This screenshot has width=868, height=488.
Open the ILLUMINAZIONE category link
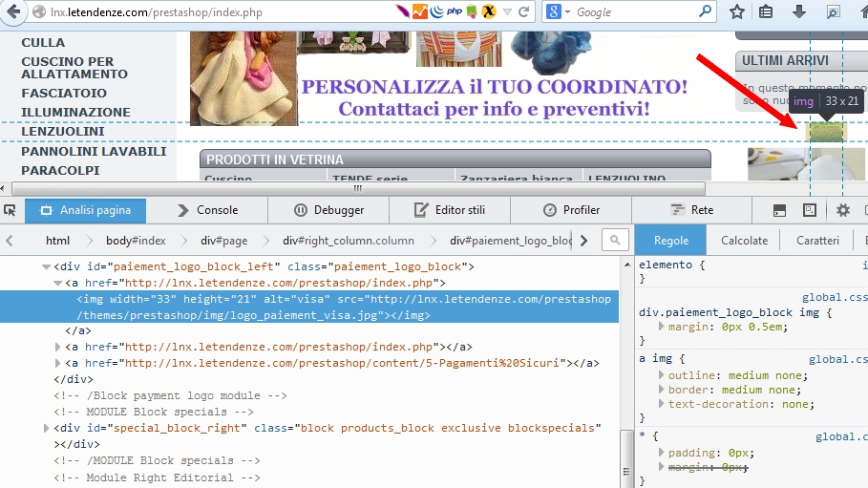(75, 113)
